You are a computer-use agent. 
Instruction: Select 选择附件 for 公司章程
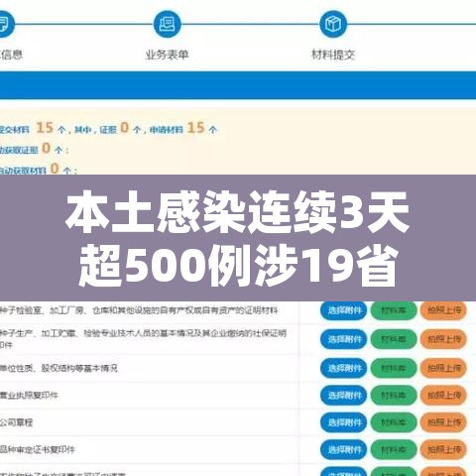343,422
